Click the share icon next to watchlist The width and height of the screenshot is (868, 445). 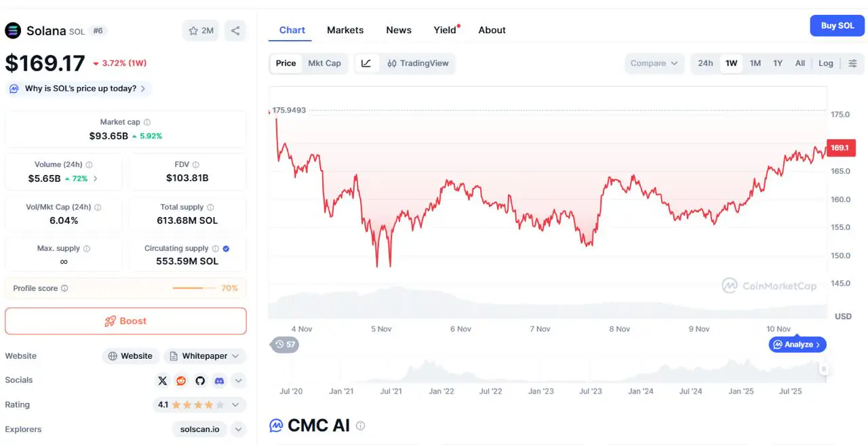(235, 31)
